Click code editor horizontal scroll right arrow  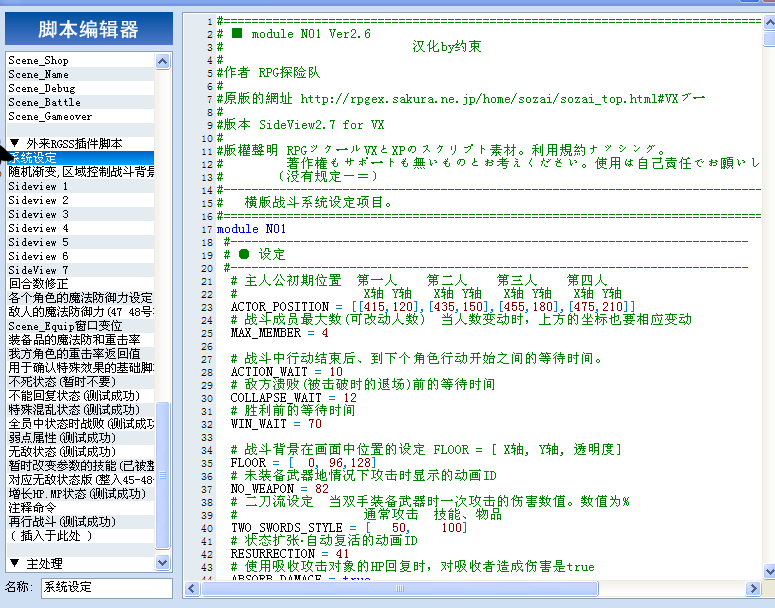coord(753,588)
